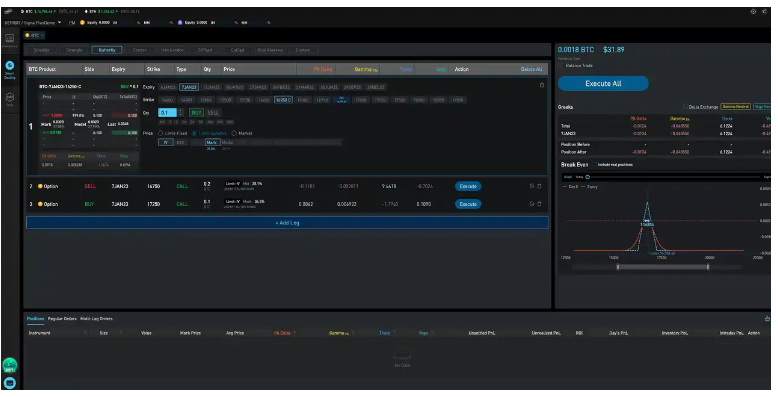Set leg 1 side to SELL

tap(213, 113)
